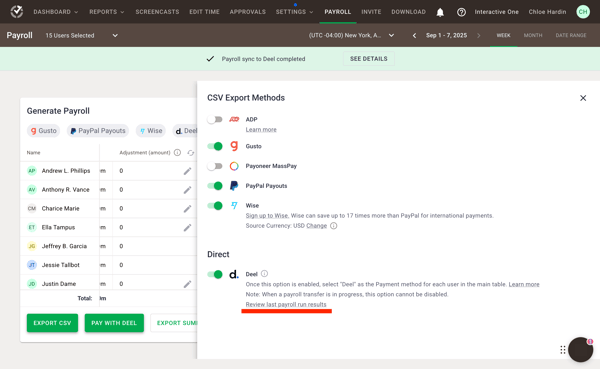Click the Pay With Deel button
600x369 pixels.
pyautogui.click(x=114, y=323)
